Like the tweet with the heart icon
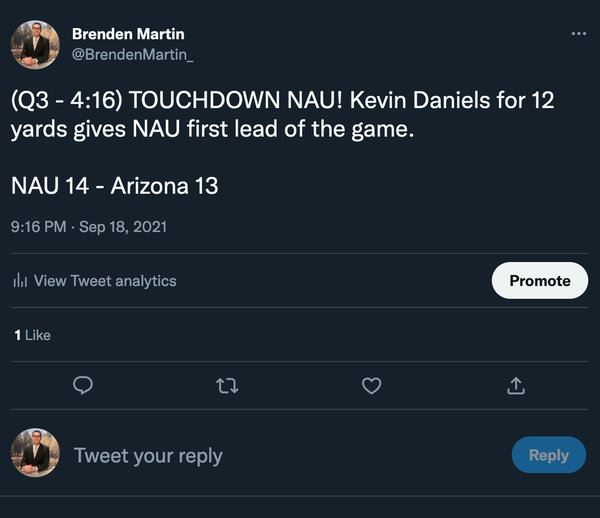The height and width of the screenshot is (518, 600). tap(371, 385)
